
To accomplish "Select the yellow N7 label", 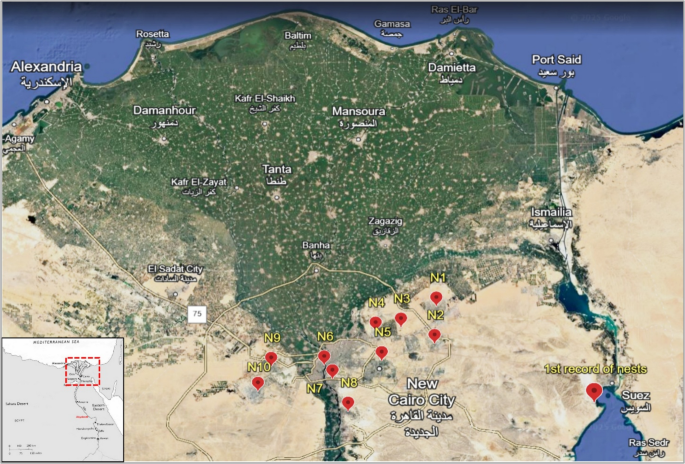I will [x=315, y=388].
